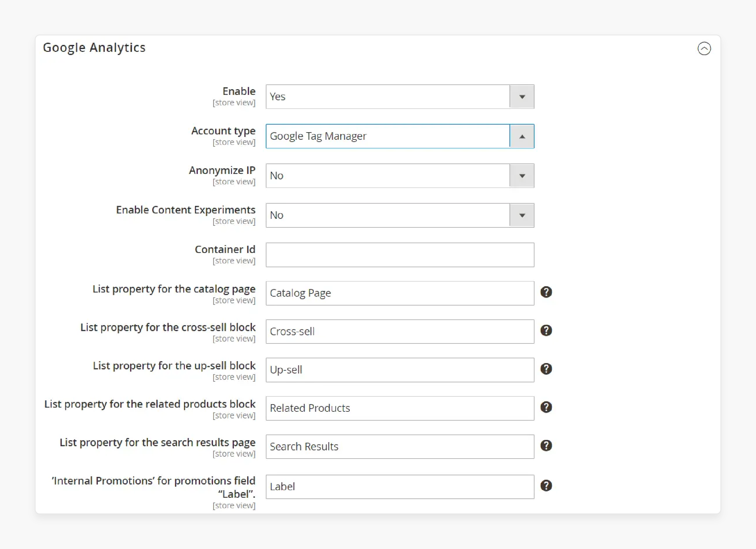Show help tooltip for related products property

pyautogui.click(x=546, y=407)
